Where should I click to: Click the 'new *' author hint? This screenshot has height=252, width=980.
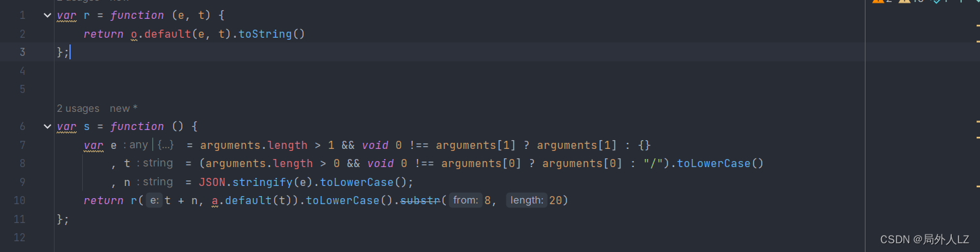point(124,108)
